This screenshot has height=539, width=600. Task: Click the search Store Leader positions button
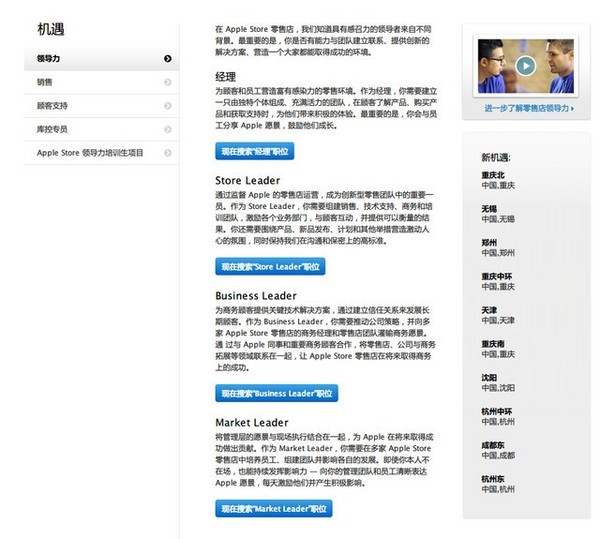pyautogui.click(x=270, y=266)
